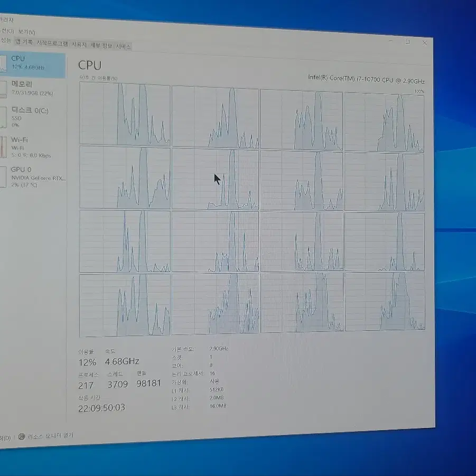Switch to the 서비스 tab

(x=123, y=46)
